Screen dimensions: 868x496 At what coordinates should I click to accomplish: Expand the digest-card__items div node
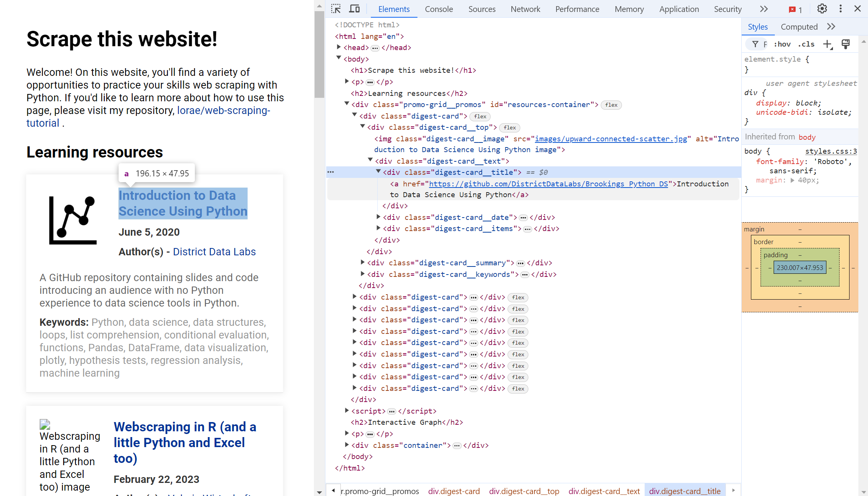point(378,228)
